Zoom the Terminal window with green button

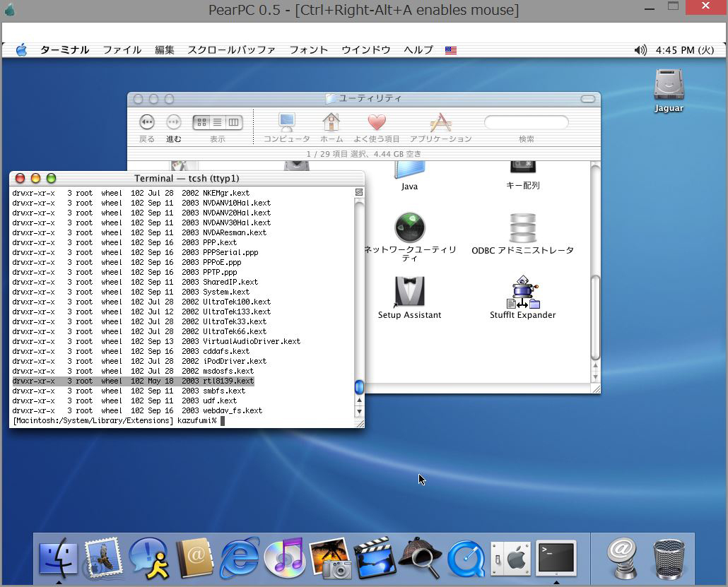point(51,178)
